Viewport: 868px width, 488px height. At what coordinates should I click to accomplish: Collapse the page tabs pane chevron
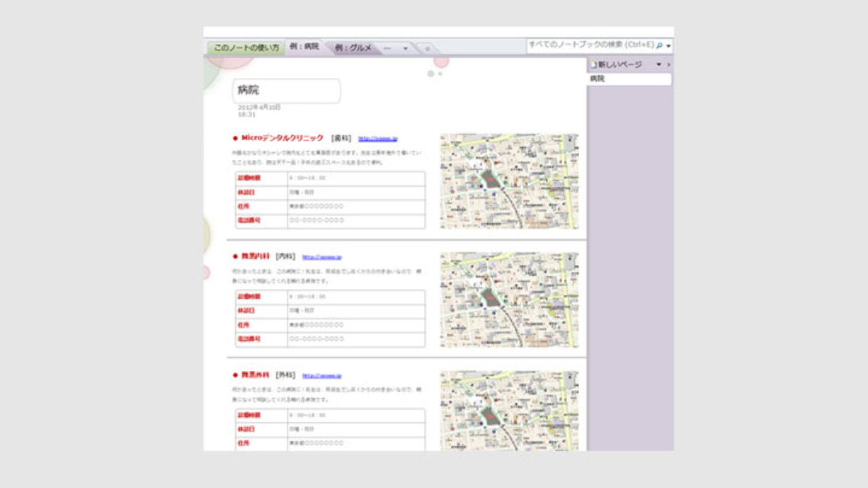[668, 64]
